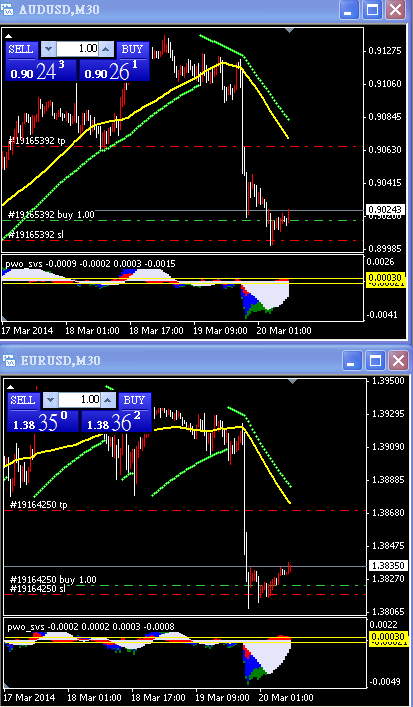Viewport: 413px width, 707px height.
Task: Click BUY button on EURUSD panel
Action: coord(134,400)
